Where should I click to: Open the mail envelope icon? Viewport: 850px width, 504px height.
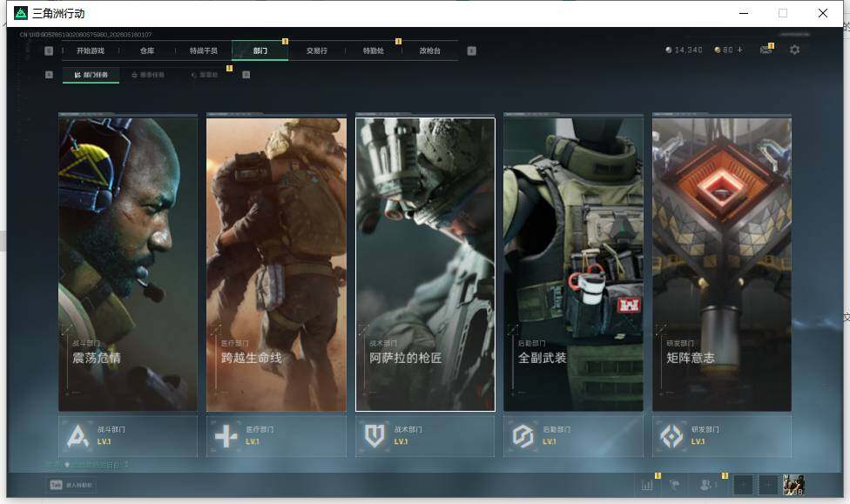[766, 50]
